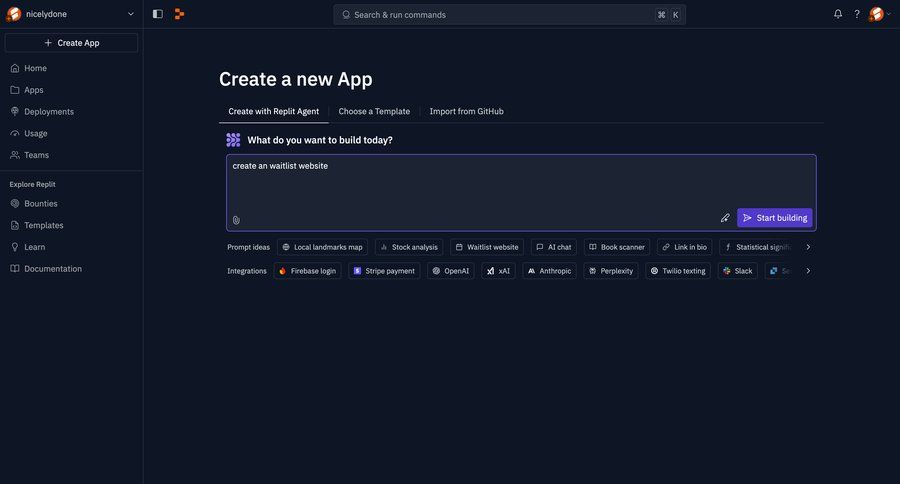Click the nicelydone workspace avatar
Screen dimensions: 900x484
pyautogui.click(x=14, y=14)
